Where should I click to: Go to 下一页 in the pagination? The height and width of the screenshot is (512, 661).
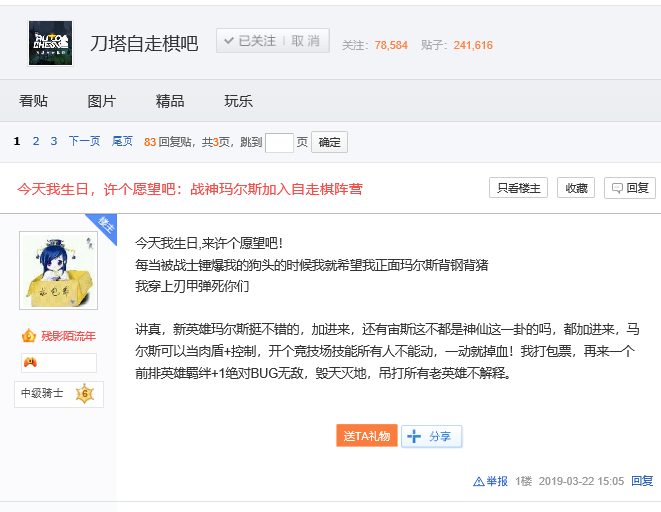coord(84,142)
